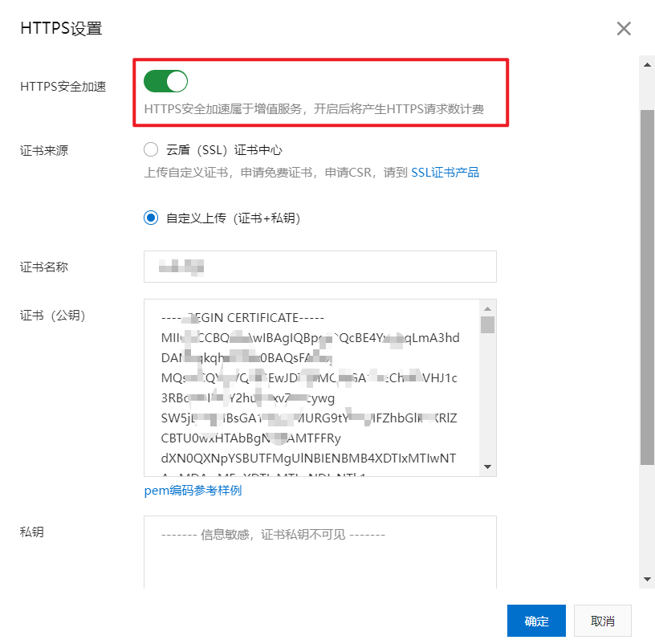
Task: Click the certificate box scrollbar thumb
Action: pos(487,324)
